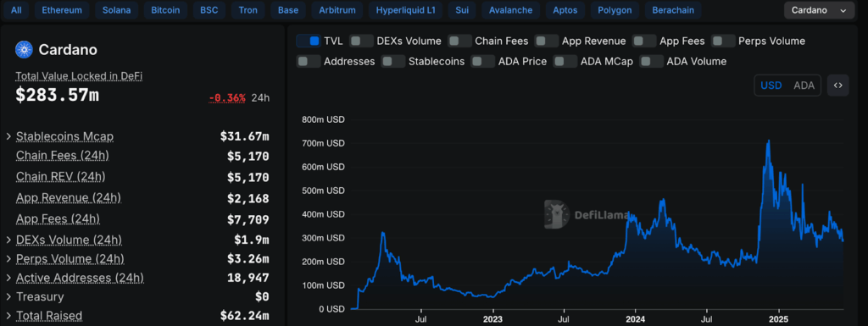Switch to the Hyperliquid L1 tab
Image resolution: width=868 pixels, height=326 pixels.
point(406,10)
